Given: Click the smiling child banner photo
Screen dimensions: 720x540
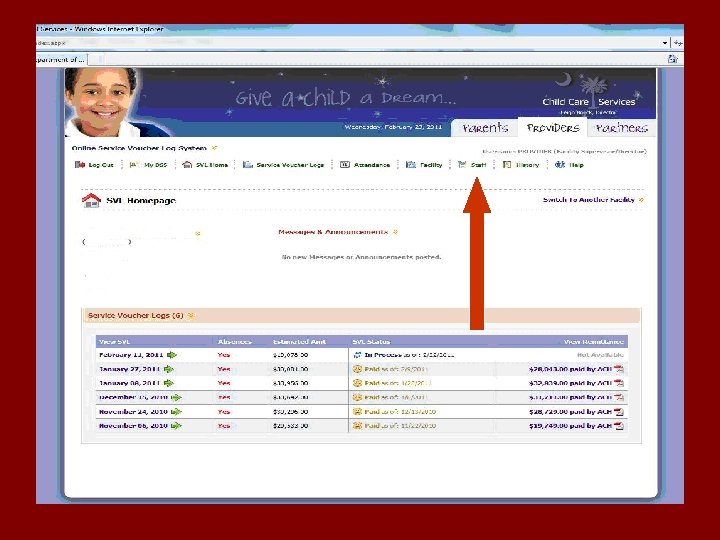Looking at the screenshot, I should coord(102,102).
